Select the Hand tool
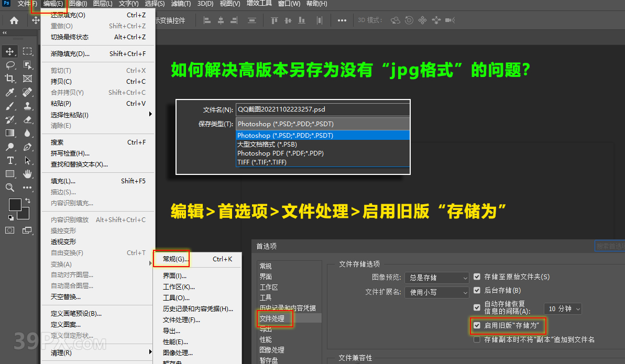Screen dimensions: 625x364 coord(27,174)
